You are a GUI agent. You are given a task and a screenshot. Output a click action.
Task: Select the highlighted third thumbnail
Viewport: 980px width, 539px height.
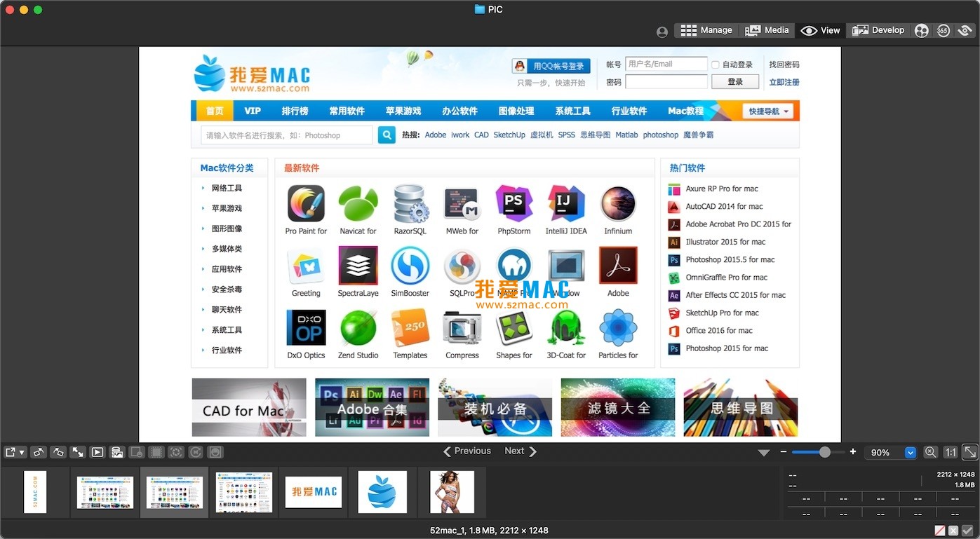point(175,492)
